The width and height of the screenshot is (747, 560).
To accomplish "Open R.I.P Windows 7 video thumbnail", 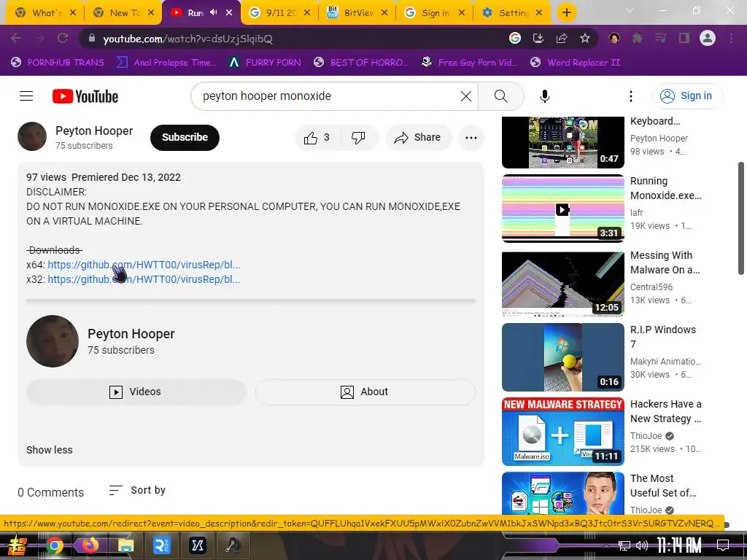I will point(563,357).
